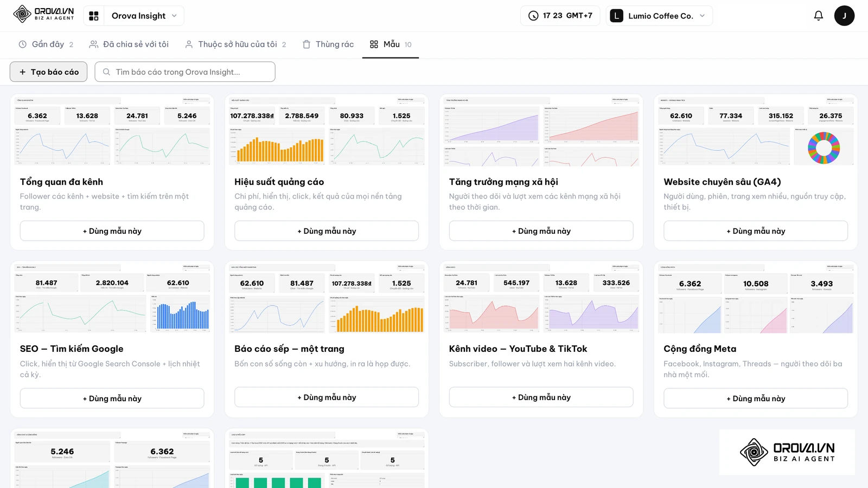The image size is (868, 488).
Task: Use the Website chuyên sâu (GA4) template
Action: click(756, 231)
